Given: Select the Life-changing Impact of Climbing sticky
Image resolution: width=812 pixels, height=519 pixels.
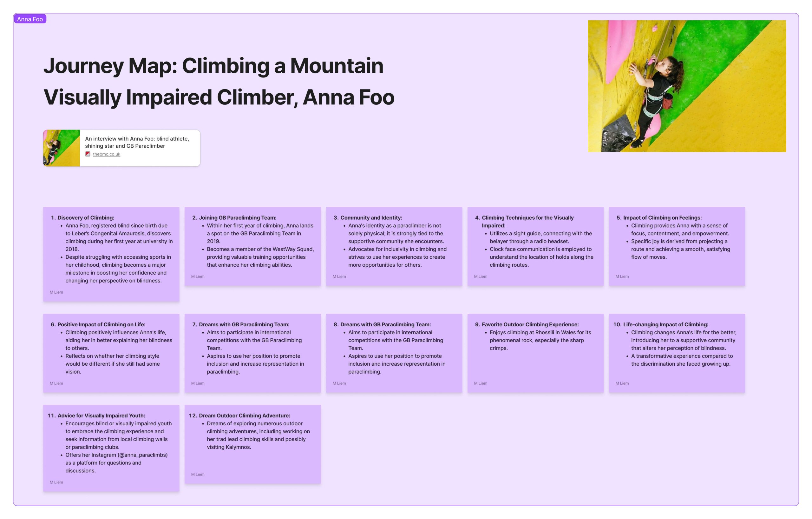Looking at the screenshot, I should pyautogui.click(x=677, y=353).
